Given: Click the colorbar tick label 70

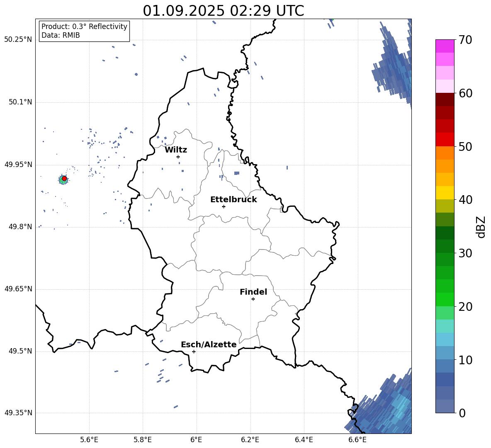Looking at the screenshot, I should (465, 40).
